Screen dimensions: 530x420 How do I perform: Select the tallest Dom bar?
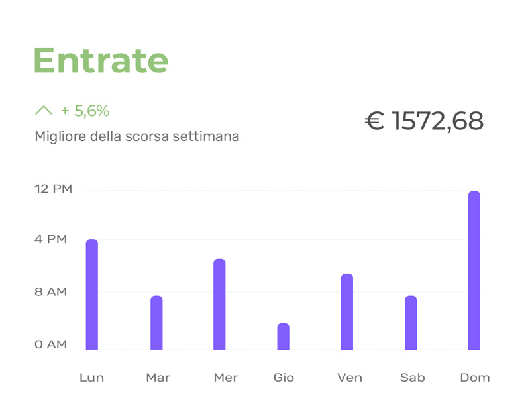(474, 270)
